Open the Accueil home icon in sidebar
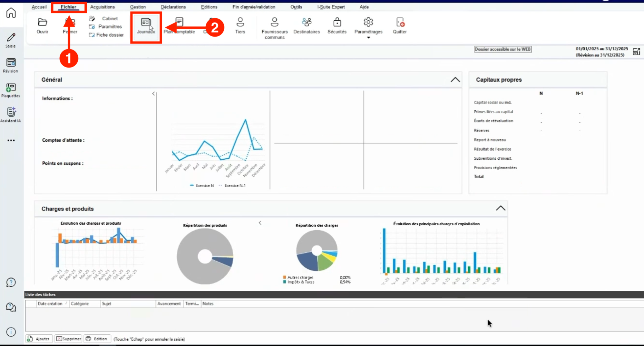 point(11,13)
